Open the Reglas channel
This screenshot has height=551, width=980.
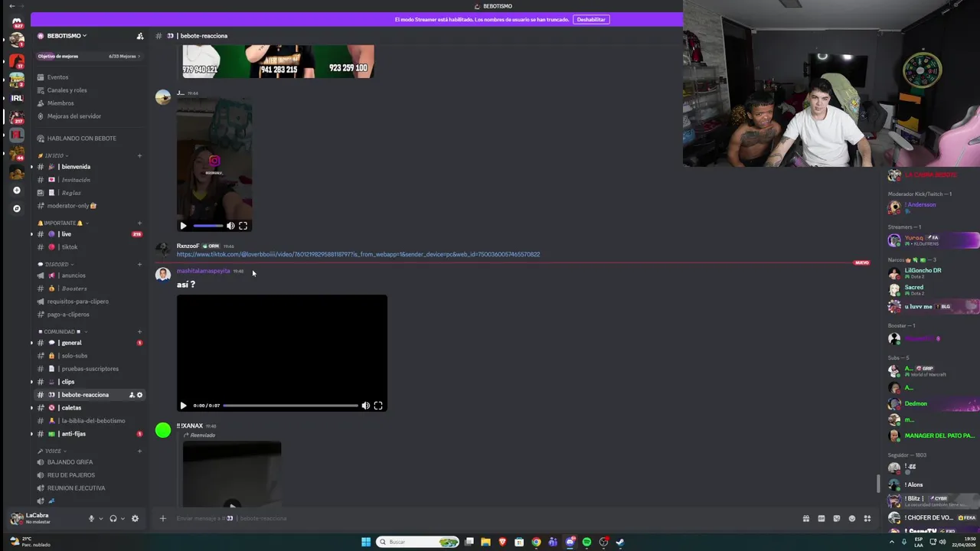(70, 193)
